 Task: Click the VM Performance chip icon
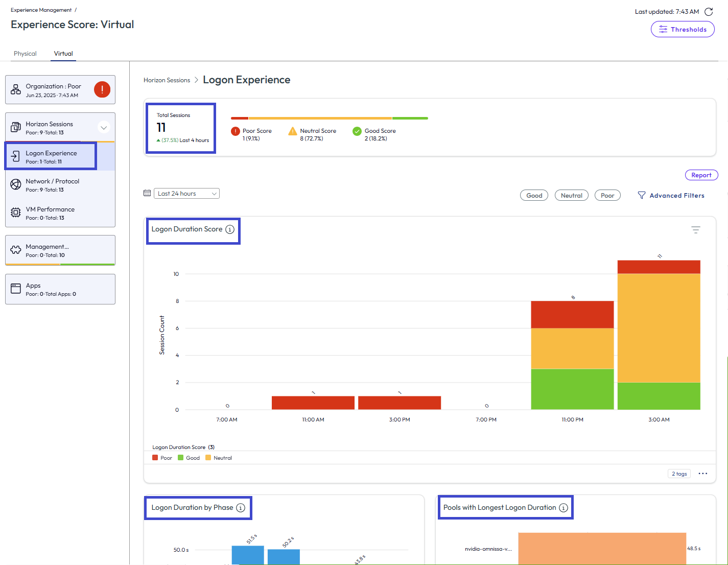[16, 213]
